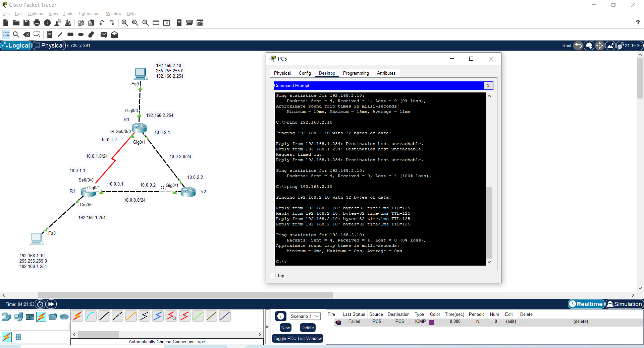The height and width of the screenshot is (348, 644).
Task: Click the New scenario button
Action: coord(285,328)
